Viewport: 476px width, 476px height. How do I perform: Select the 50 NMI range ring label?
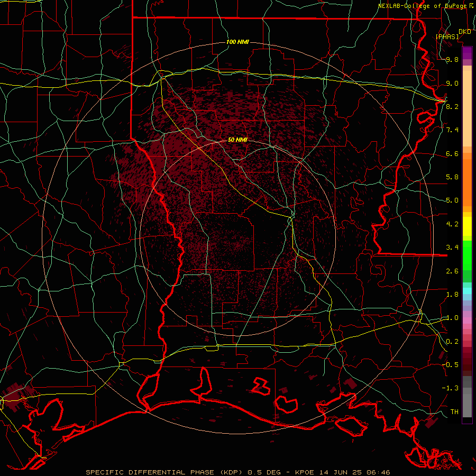point(237,140)
